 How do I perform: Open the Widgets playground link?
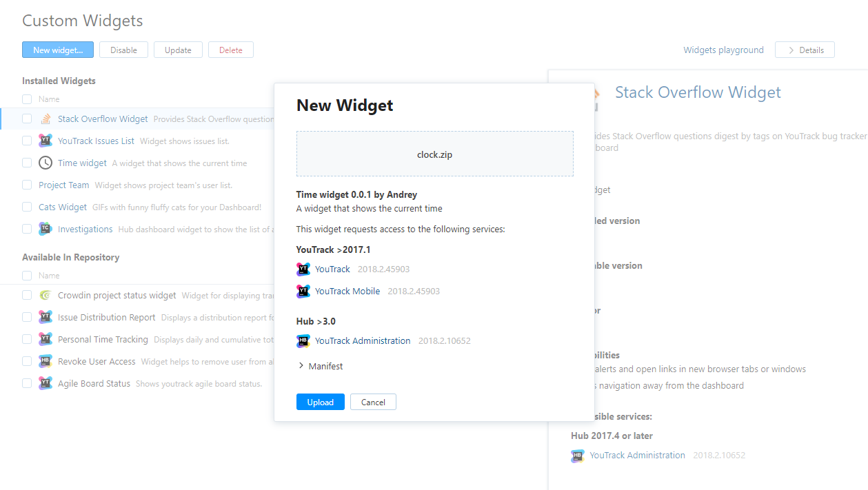[x=723, y=50]
